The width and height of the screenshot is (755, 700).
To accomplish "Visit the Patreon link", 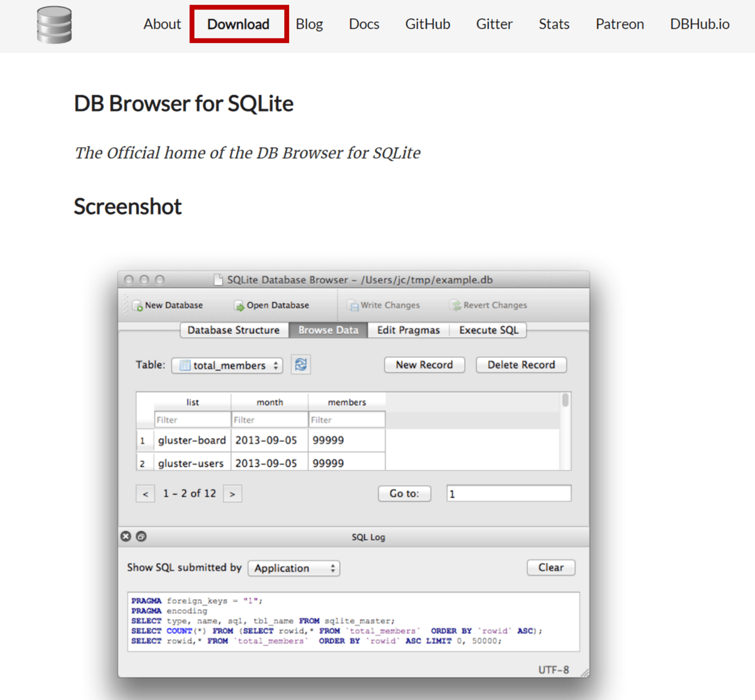I will [x=619, y=24].
